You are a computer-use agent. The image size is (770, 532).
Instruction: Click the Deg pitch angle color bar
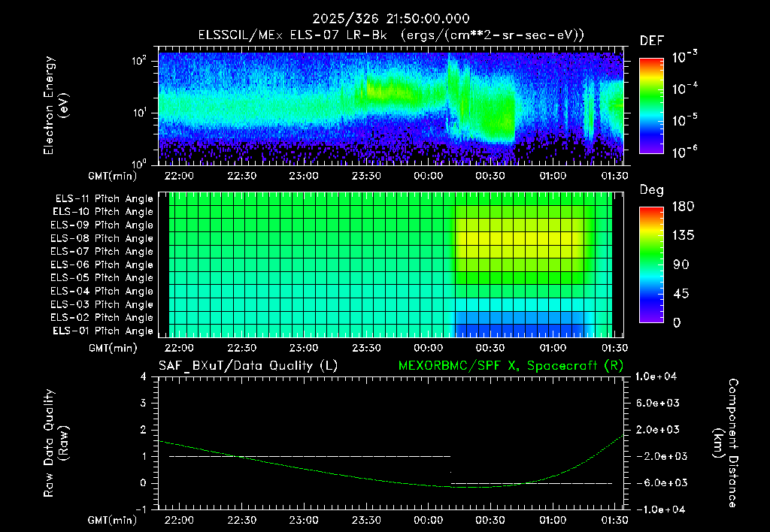(x=651, y=264)
